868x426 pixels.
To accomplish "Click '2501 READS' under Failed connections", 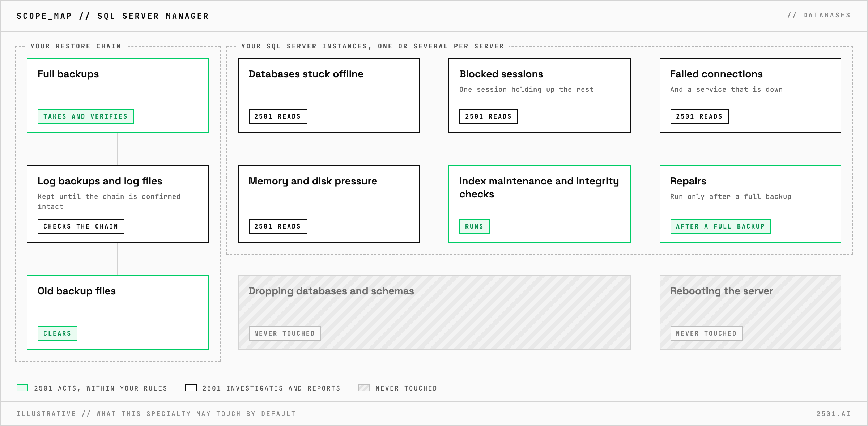I will pyautogui.click(x=699, y=116).
